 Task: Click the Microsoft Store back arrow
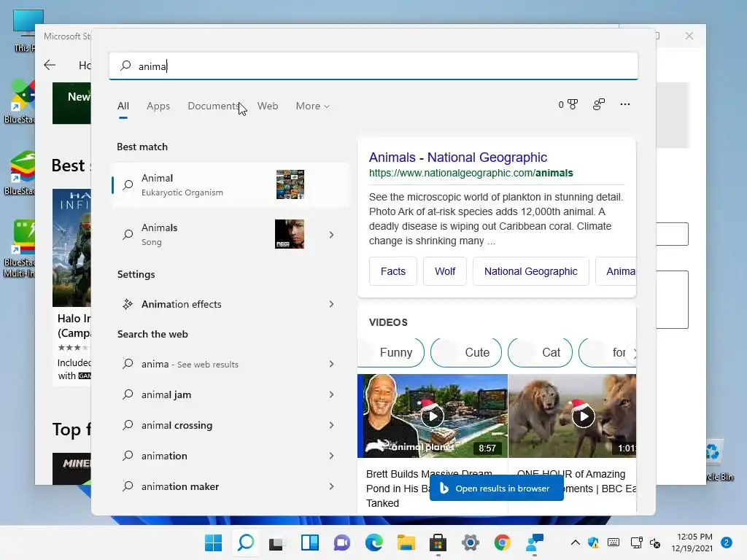(50, 65)
